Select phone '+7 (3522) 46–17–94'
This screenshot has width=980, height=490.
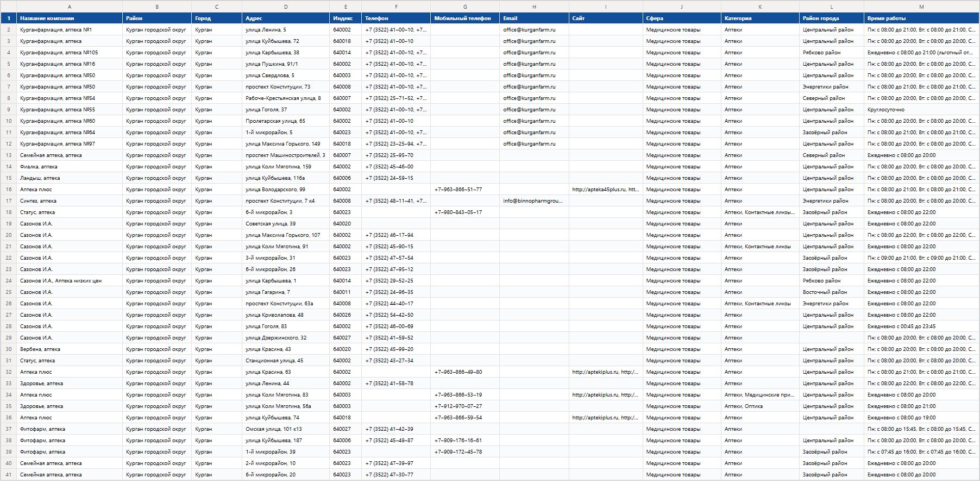pyautogui.click(x=396, y=235)
